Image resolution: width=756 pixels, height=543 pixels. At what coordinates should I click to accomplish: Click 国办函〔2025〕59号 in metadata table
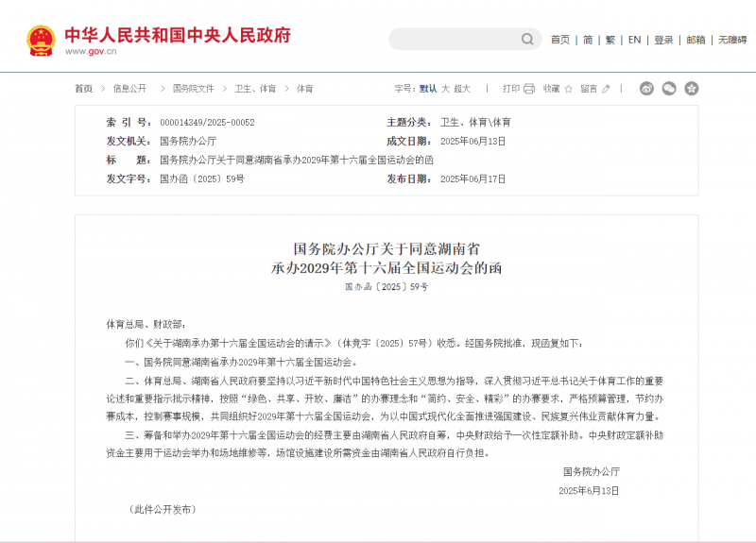tap(202, 178)
